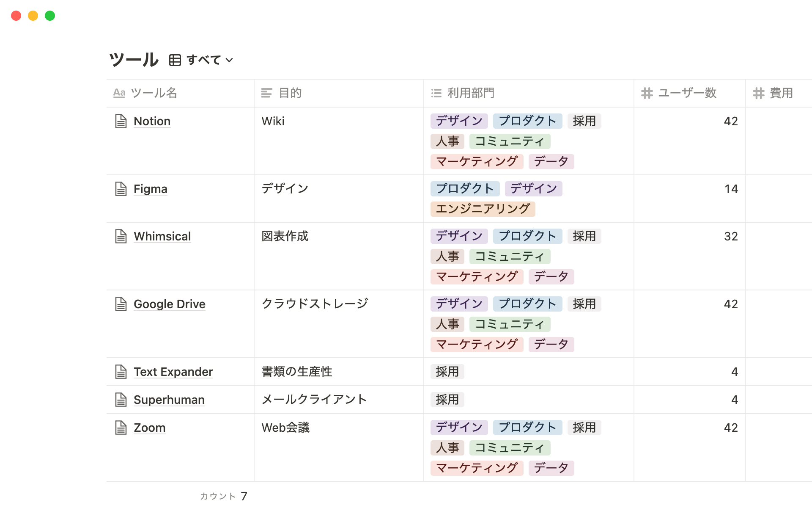Viewport: 812px width, 508px height.
Task: Expand the すべて view dropdown chevron
Action: 230,60
